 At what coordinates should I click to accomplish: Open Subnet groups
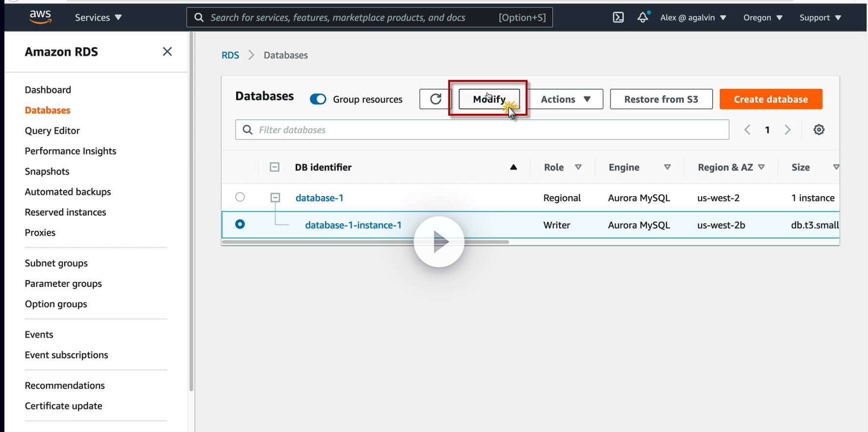pos(56,263)
